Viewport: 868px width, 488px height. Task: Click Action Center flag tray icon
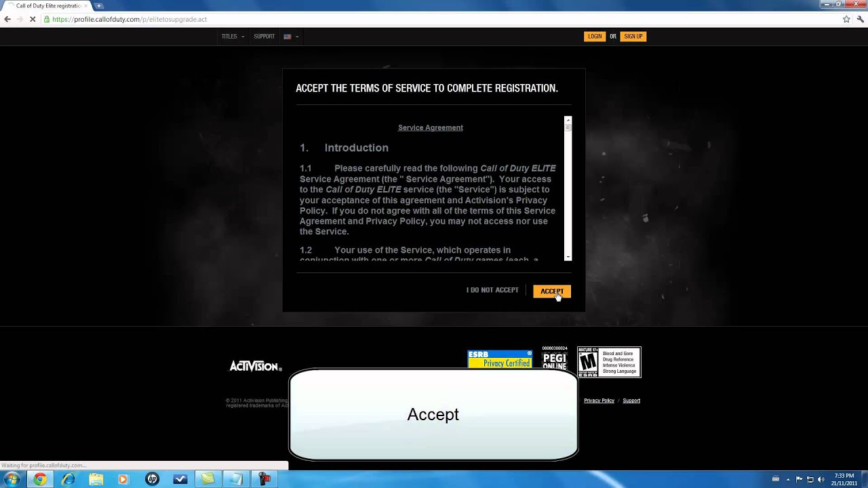(x=799, y=479)
